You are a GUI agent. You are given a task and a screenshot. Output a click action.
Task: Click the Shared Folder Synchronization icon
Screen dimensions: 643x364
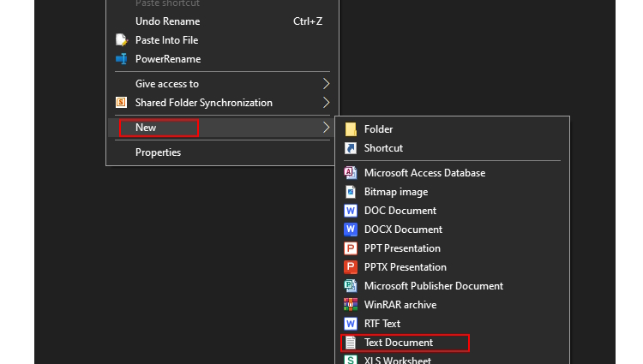pos(121,103)
